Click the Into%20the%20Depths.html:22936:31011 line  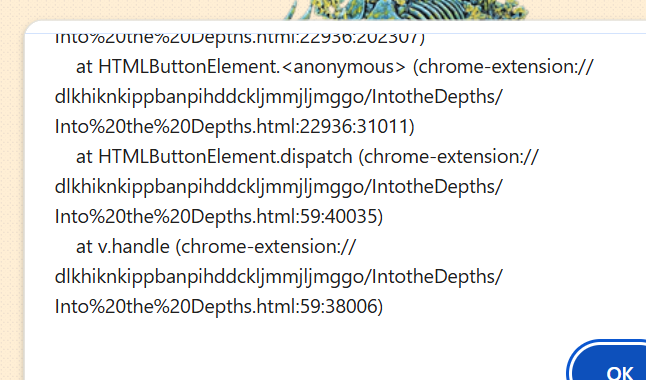[234, 126]
